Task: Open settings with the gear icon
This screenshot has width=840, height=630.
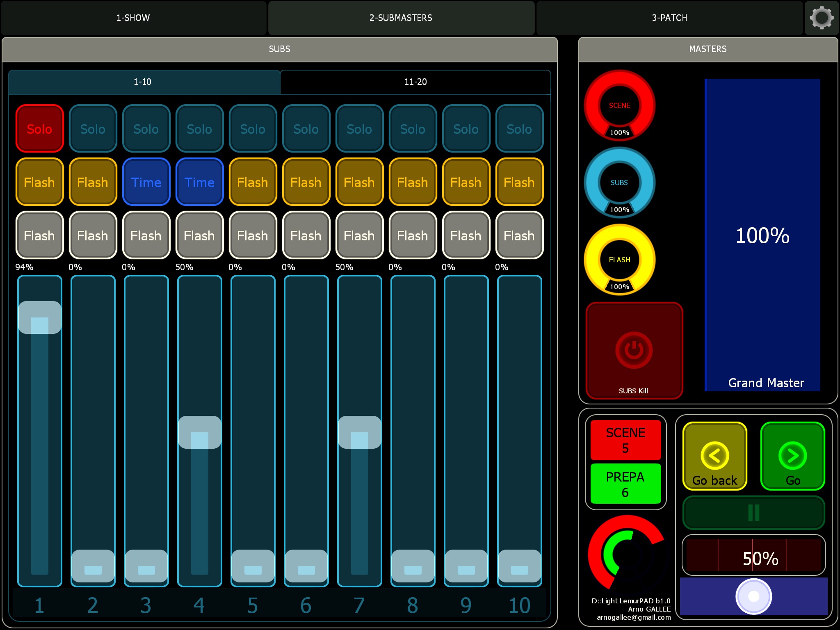Action: tap(822, 18)
